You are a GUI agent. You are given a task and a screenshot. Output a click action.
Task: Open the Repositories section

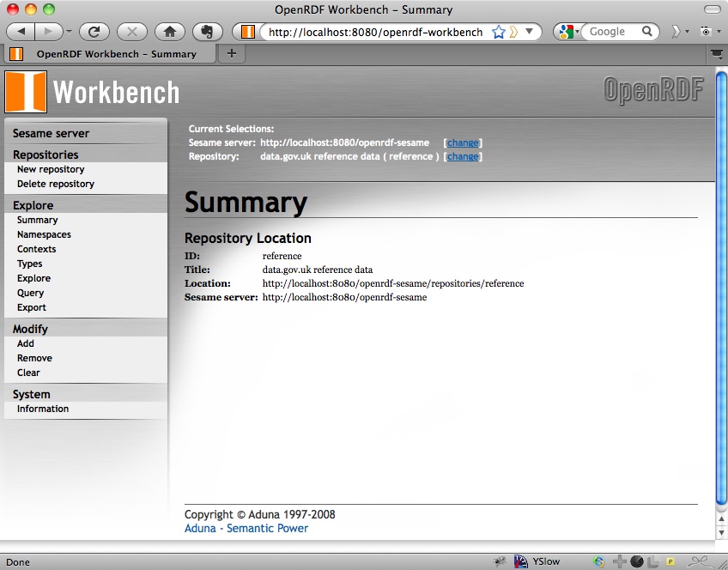45,155
